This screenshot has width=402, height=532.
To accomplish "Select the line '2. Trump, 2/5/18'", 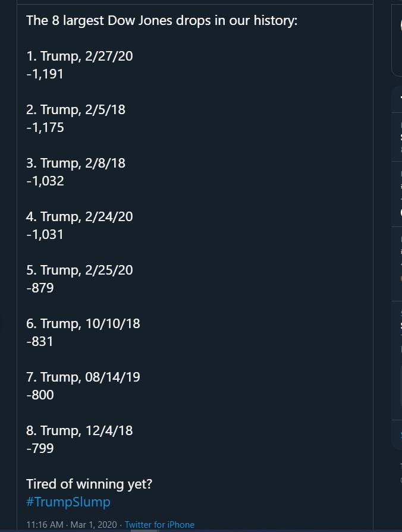I will (76, 109).
